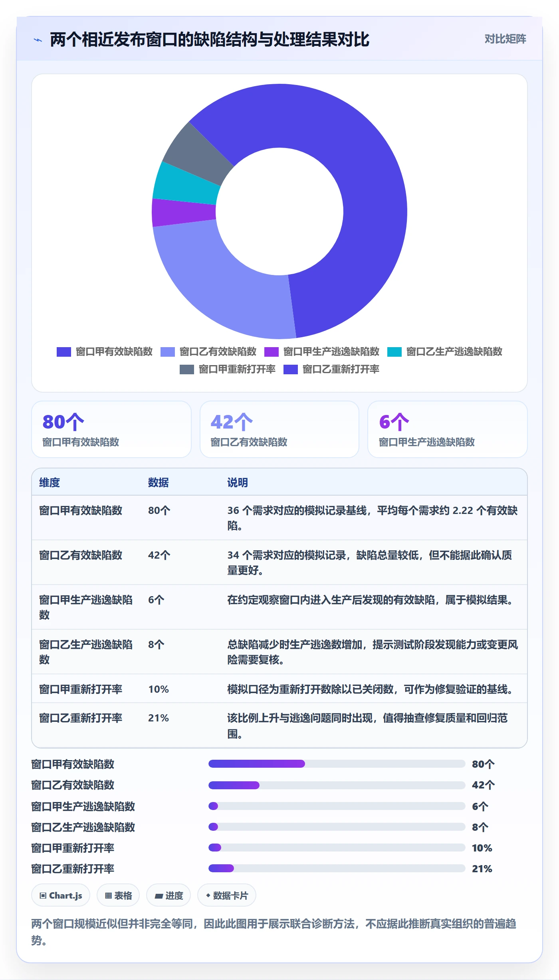Viewport: 559px width, 980px height.
Task: Click legend label 窗口乙生产逃逸缺陷数
Action: [x=454, y=352]
